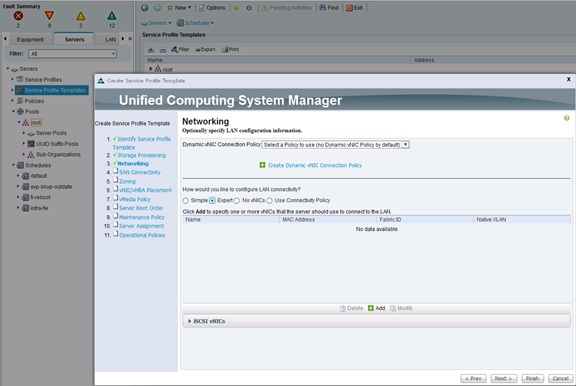Expand the iSCSI vNICs section
Viewport: 576px width, 386px height.
click(190, 321)
